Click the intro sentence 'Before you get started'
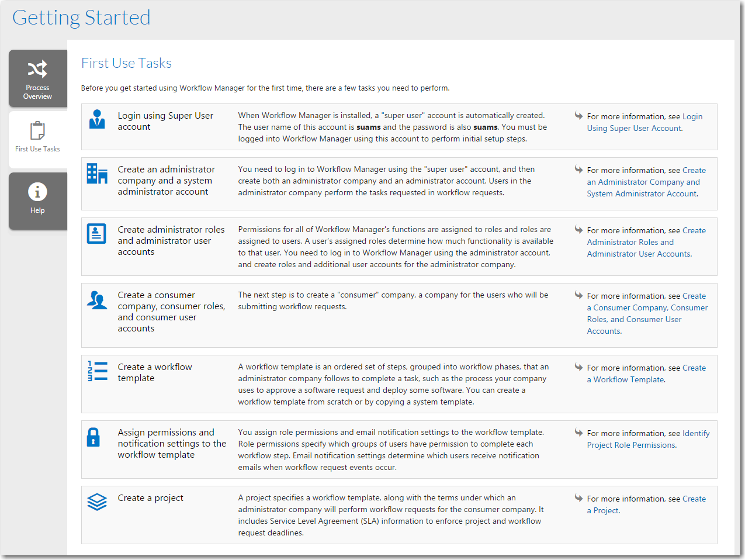The image size is (745, 560). 265,88
